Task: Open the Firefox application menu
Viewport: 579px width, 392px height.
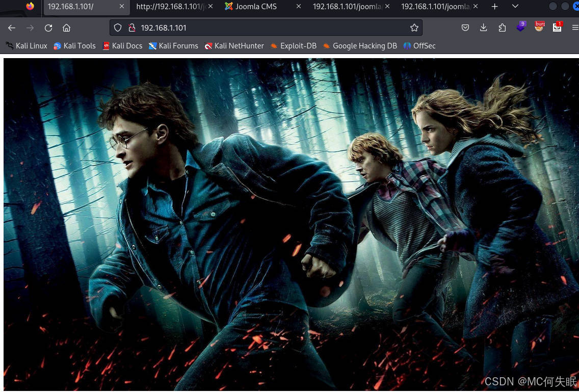Action: pos(575,28)
